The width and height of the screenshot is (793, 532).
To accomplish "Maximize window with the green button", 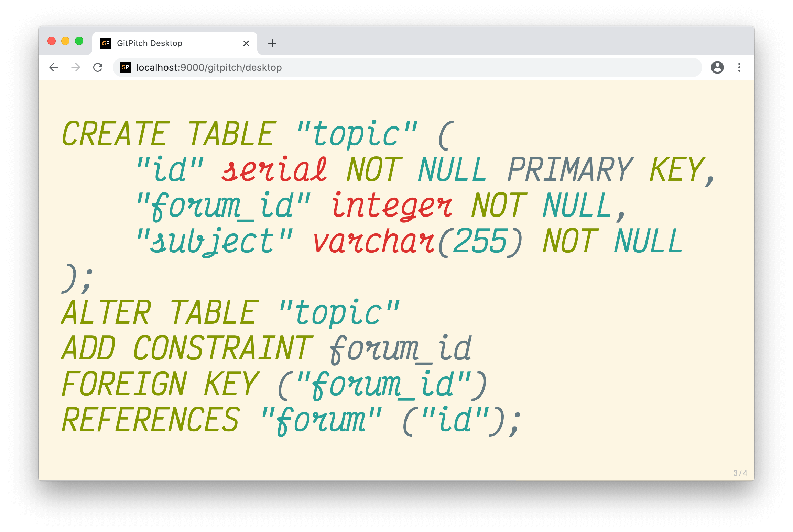I will coord(79,41).
